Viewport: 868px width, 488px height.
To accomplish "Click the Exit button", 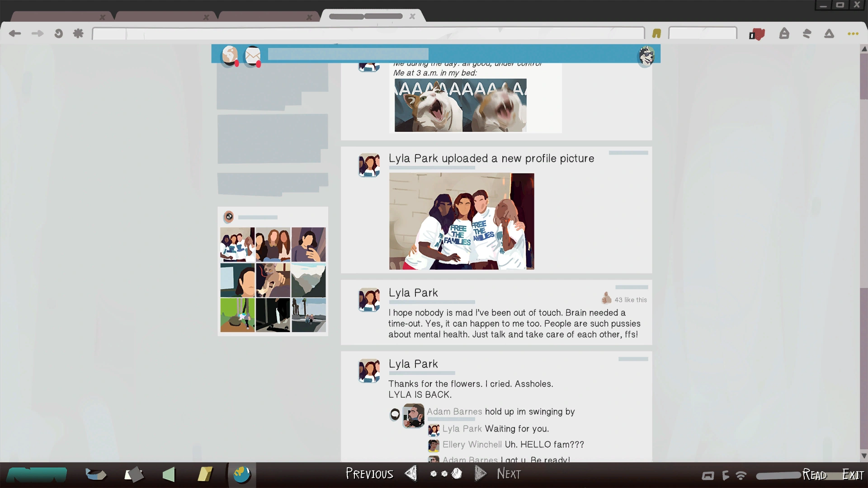I will [853, 474].
